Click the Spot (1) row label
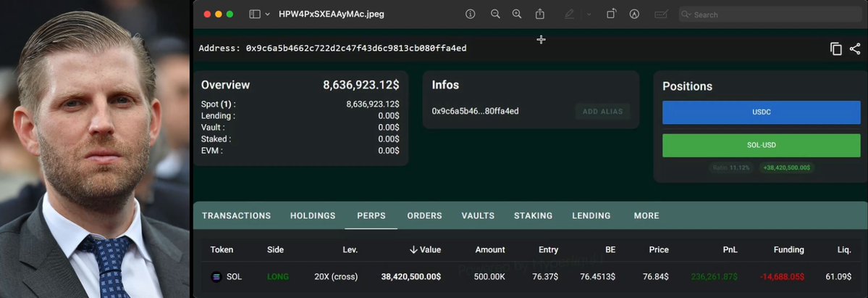The width and height of the screenshot is (868, 298). coord(218,104)
